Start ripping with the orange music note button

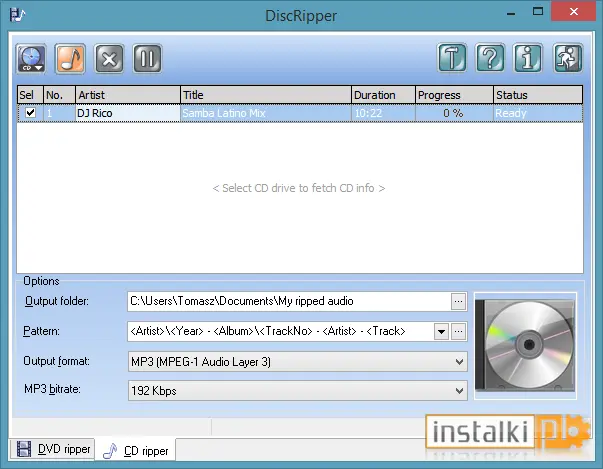coord(70,59)
